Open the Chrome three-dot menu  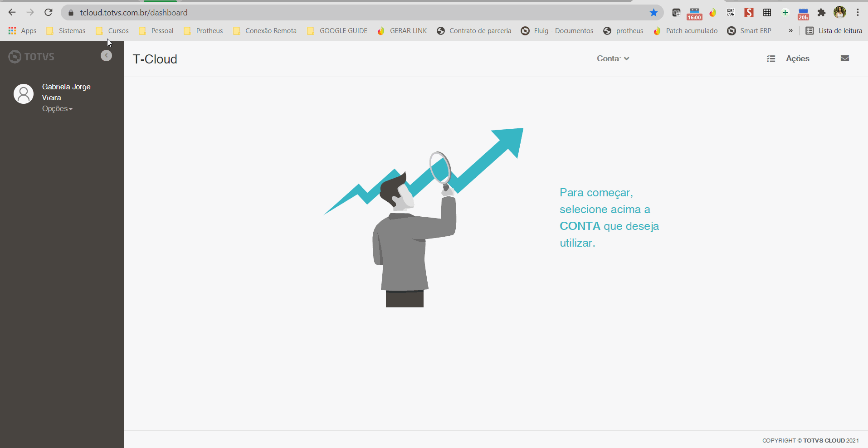click(x=858, y=12)
